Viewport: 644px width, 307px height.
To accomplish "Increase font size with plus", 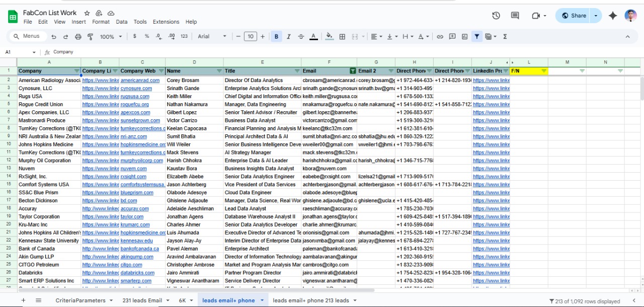I will (x=263, y=36).
